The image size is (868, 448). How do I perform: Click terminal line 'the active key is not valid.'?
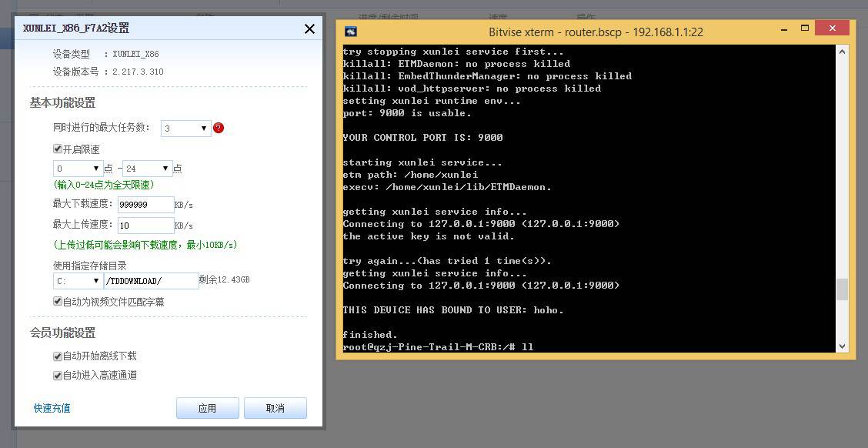(429, 236)
